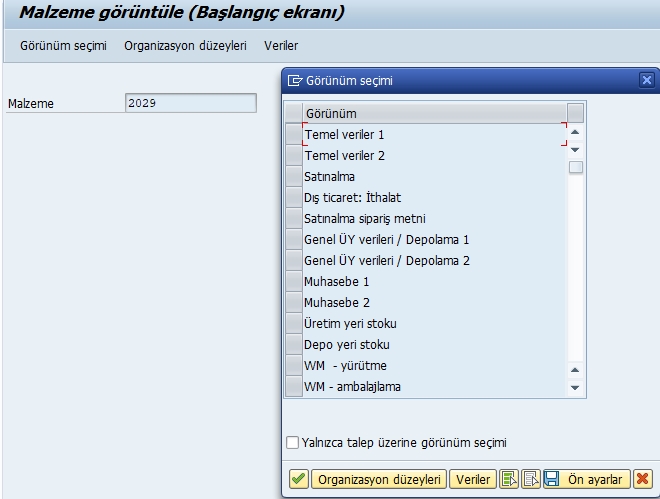Viewport: 660px width, 499px height.
Task: Select the row marker for Satınalma
Action: click(x=294, y=176)
